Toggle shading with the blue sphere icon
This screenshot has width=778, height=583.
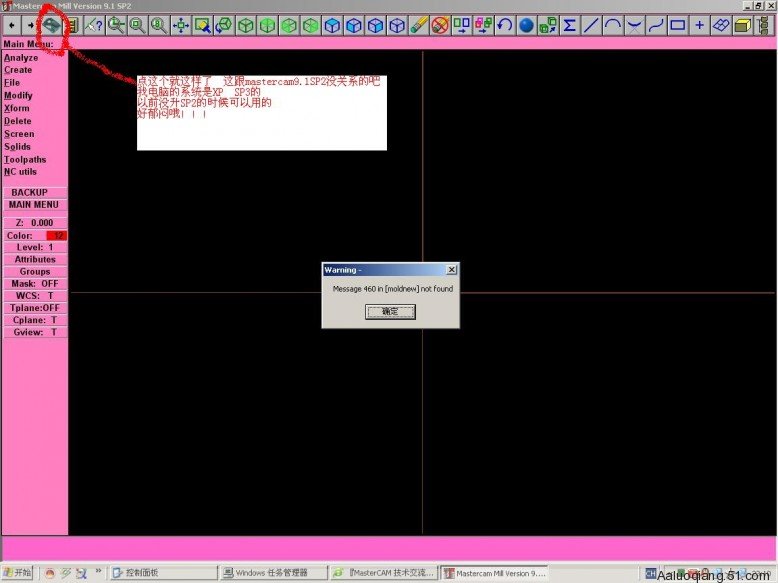[526, 25]
